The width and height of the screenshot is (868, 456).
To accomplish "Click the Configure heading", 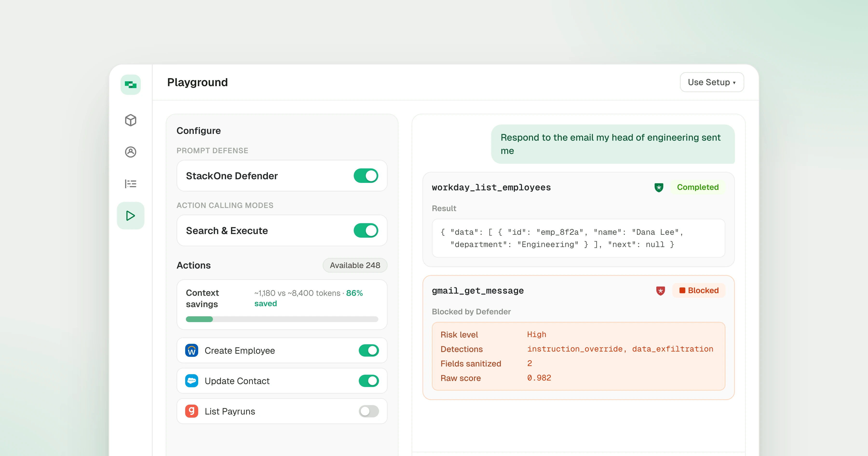I will (199, 131).
